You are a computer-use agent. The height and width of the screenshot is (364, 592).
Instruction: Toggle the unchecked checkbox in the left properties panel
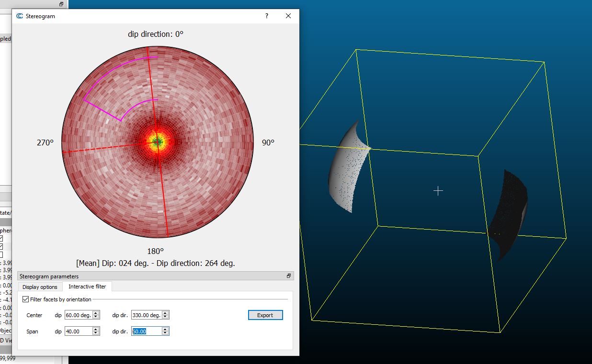click(1, 254)
